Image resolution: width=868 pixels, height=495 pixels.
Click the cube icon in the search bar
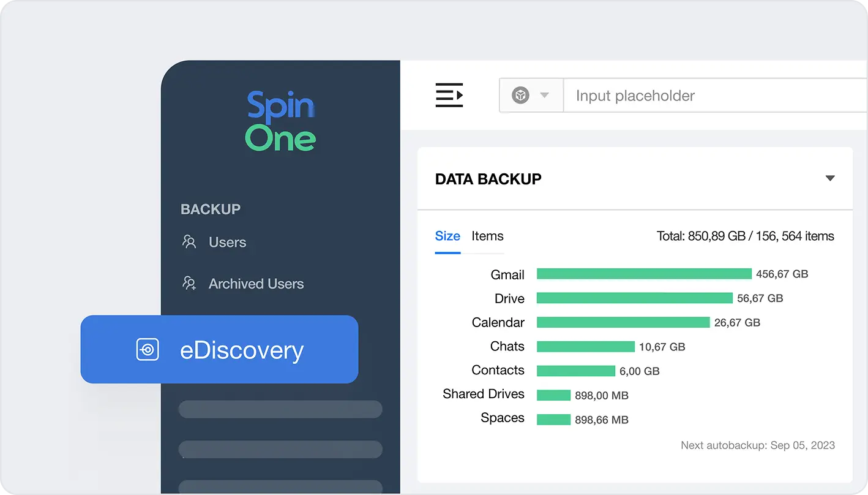click(522, 95)
